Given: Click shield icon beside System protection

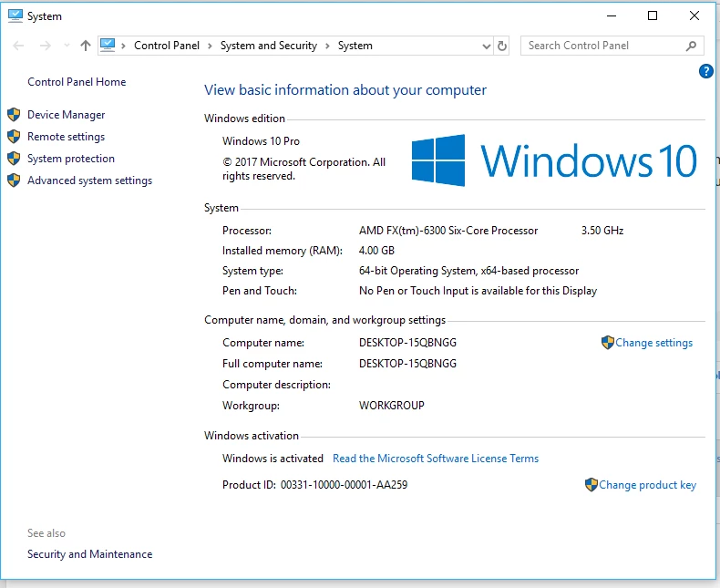Looking at the screenshot, I should pyautogui.click(x=14, y=159).
